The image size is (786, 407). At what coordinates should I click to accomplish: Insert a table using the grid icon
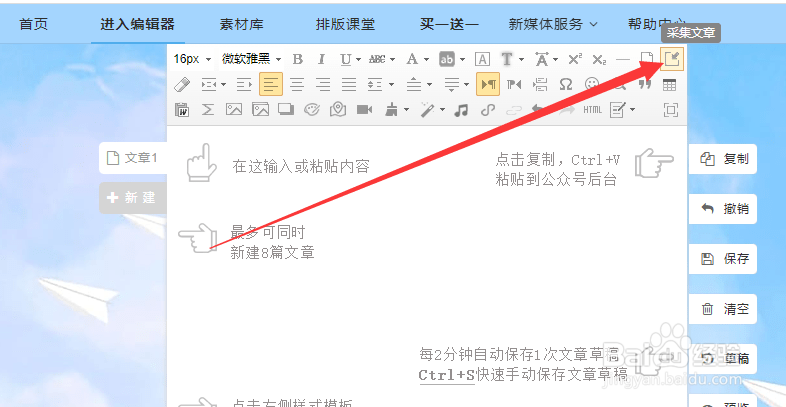(670, 84)
